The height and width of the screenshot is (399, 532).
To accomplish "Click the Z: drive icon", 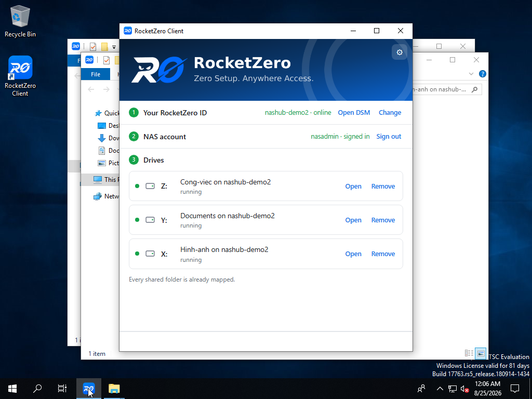I will 150,186.
